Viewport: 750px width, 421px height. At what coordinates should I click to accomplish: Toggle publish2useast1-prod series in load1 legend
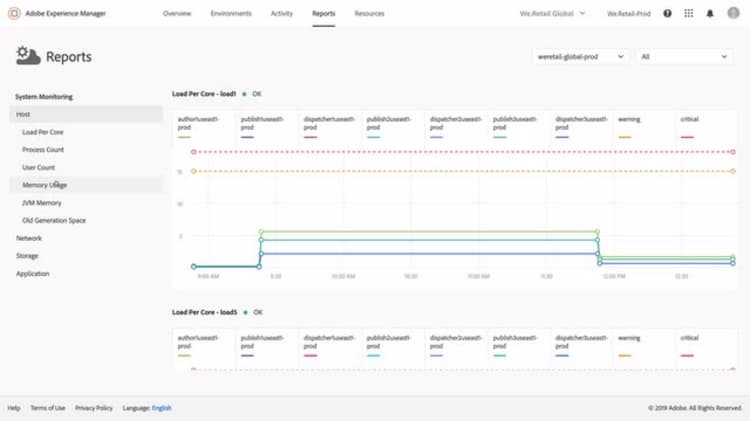point(393,127)
